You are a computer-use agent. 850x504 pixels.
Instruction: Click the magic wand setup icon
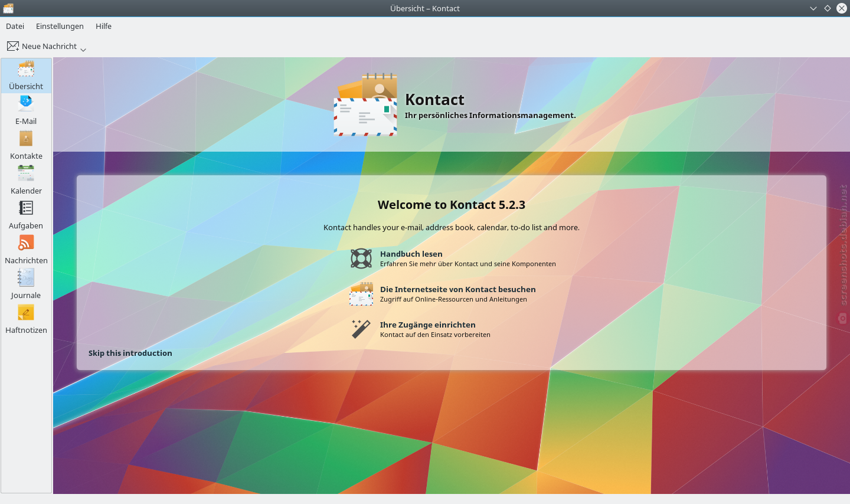click(361, 329)
